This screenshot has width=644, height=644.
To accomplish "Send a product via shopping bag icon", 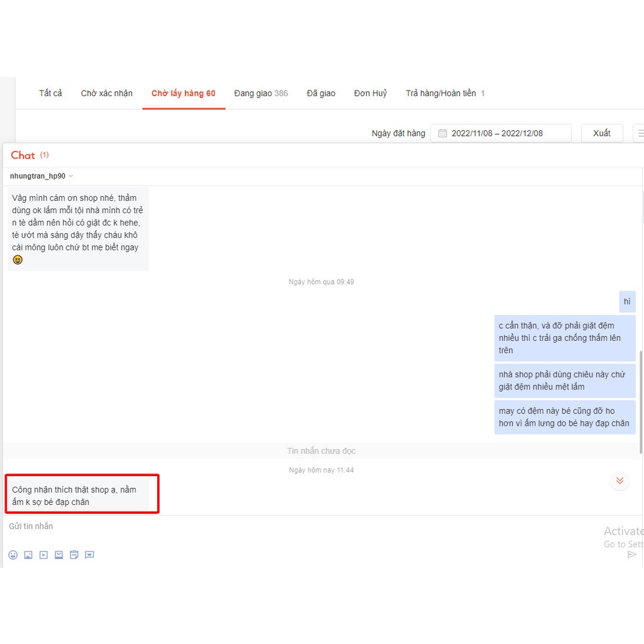I will (x=58, y=555).
